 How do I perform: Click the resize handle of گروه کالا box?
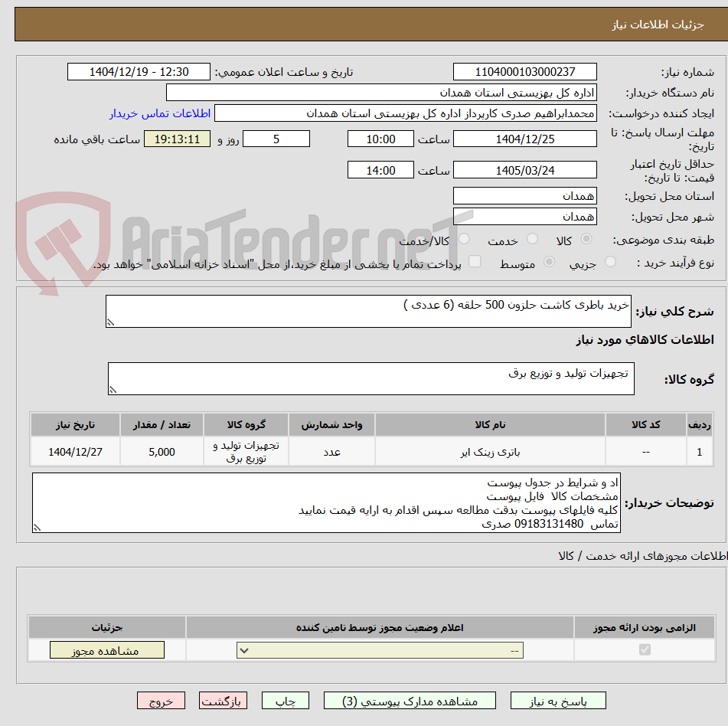[x=113, y=390]
